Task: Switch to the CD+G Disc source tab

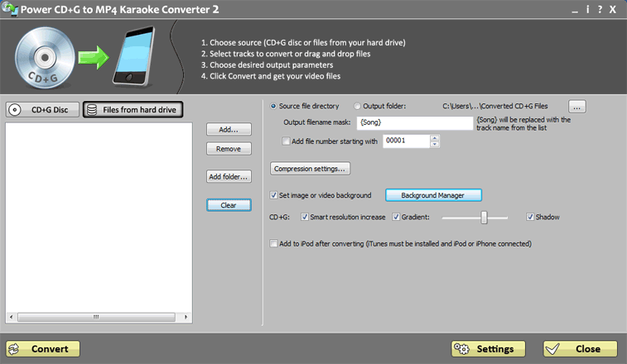Action: [x=42, y=109]
